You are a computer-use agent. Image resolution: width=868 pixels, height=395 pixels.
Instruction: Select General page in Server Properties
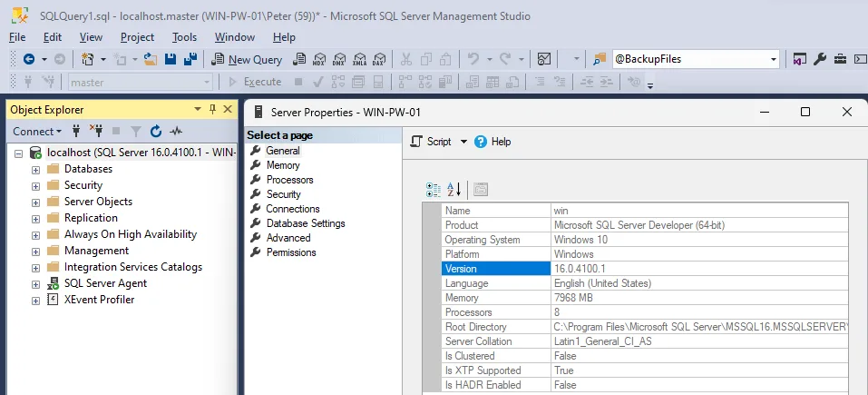[x=283, y=151]
